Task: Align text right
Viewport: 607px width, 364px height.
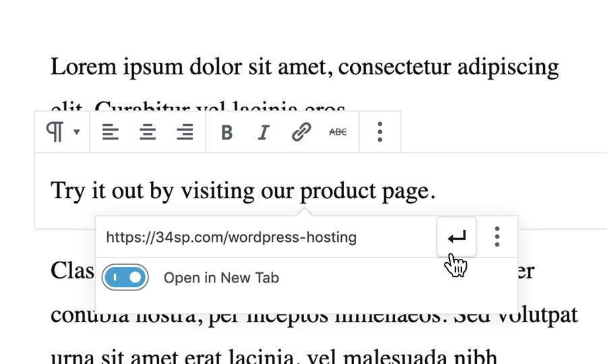Action: pos(185,132)
